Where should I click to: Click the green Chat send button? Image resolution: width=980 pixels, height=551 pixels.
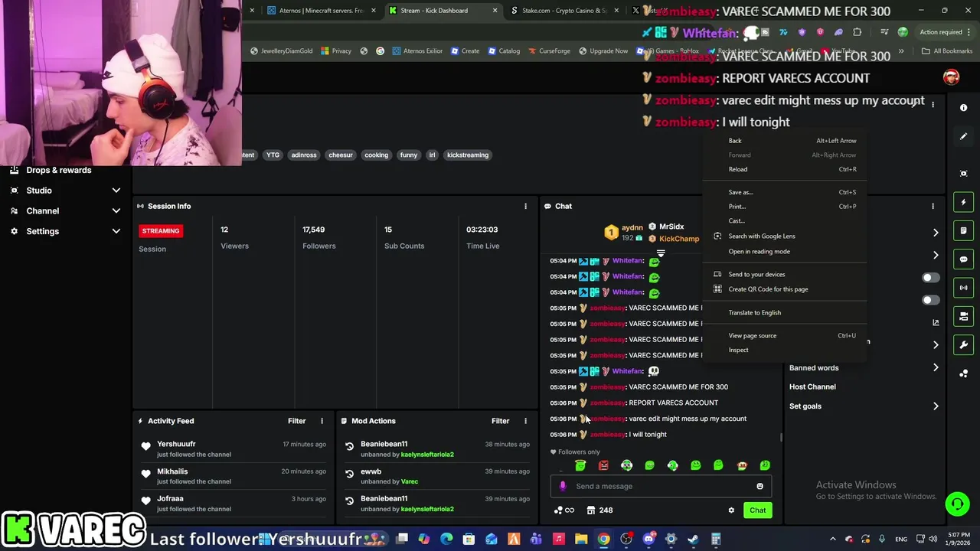(x=757, y=510)
